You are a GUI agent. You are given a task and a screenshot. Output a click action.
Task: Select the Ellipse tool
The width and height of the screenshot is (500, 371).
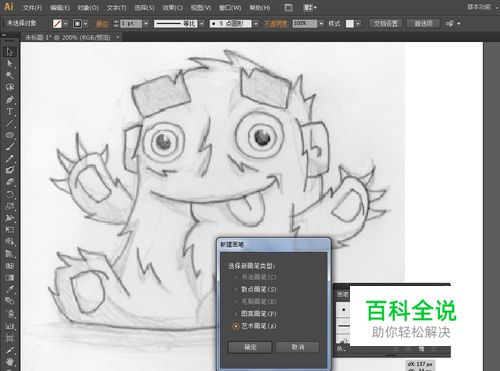(x=10, y=135)
